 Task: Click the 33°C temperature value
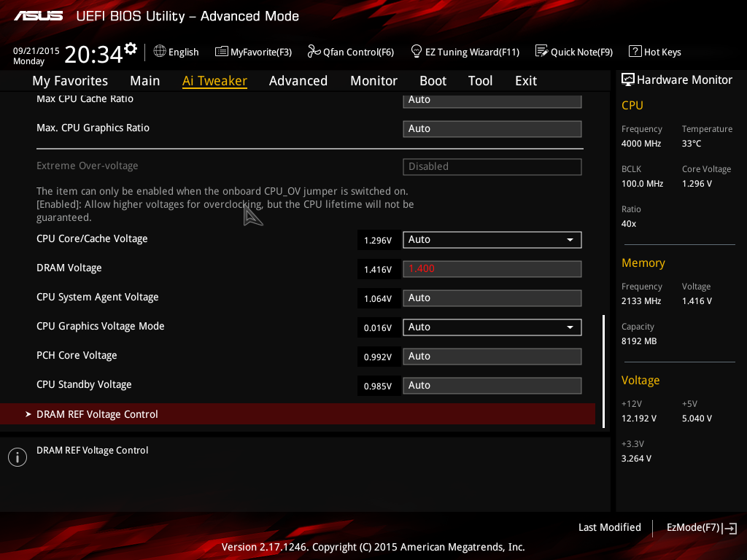pos(692,144)
